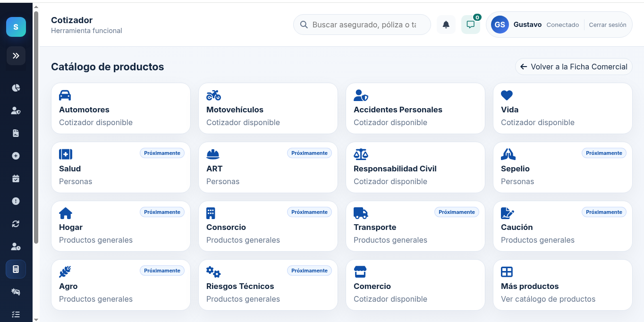Select the calculator icon in sidebar
644x322 pixels.
coord(16,269)
